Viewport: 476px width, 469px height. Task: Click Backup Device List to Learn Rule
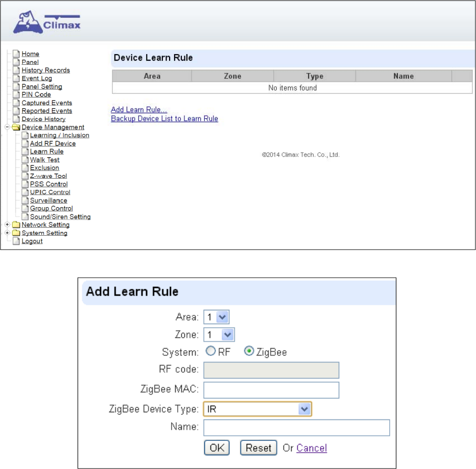coord(164,118)
